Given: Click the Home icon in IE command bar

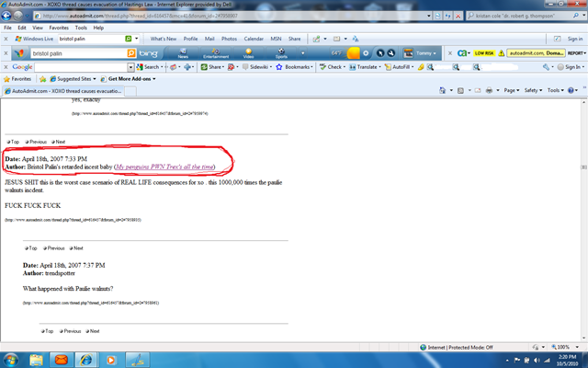Looking at the screenshot, I should [x=443, y=90].
